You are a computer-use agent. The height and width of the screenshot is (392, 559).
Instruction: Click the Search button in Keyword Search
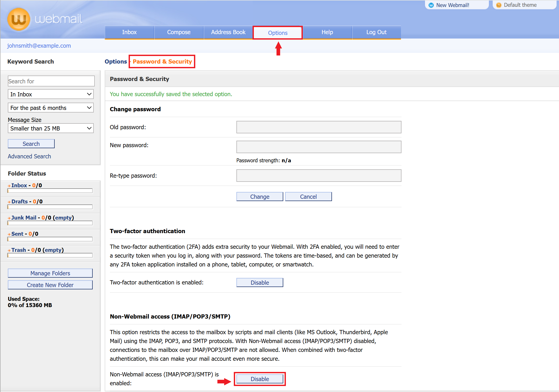point(31,144)
